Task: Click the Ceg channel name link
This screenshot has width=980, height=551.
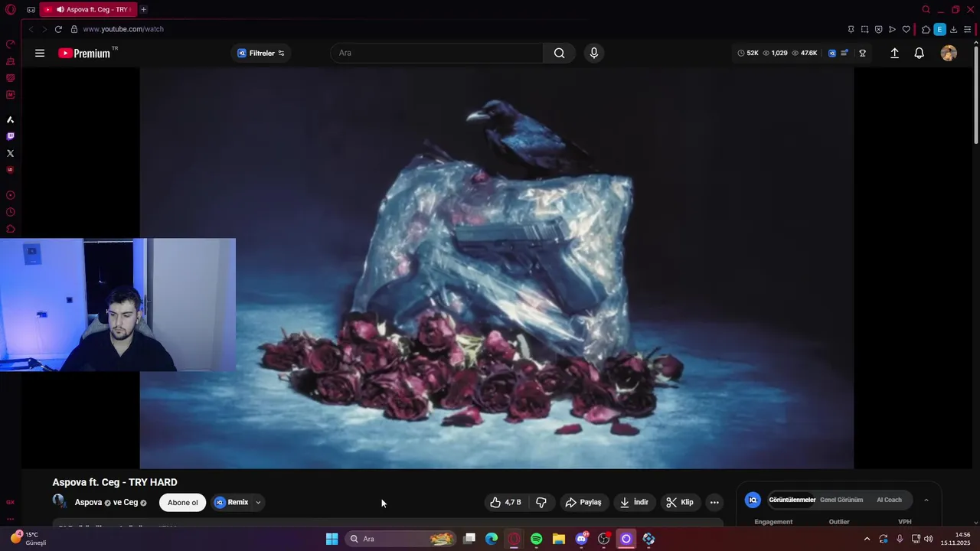Action: (131, 503)
